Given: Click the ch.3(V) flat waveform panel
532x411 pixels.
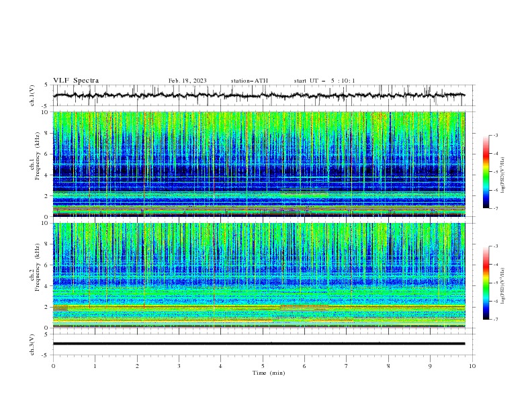Looking at the screenshot, I should pos(263,345).
